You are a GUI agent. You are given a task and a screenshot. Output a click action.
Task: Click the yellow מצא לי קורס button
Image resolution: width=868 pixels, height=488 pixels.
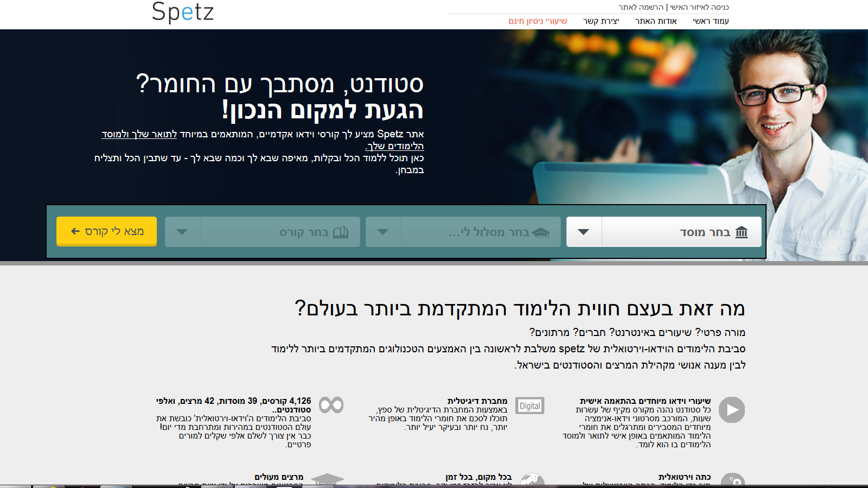107,231
